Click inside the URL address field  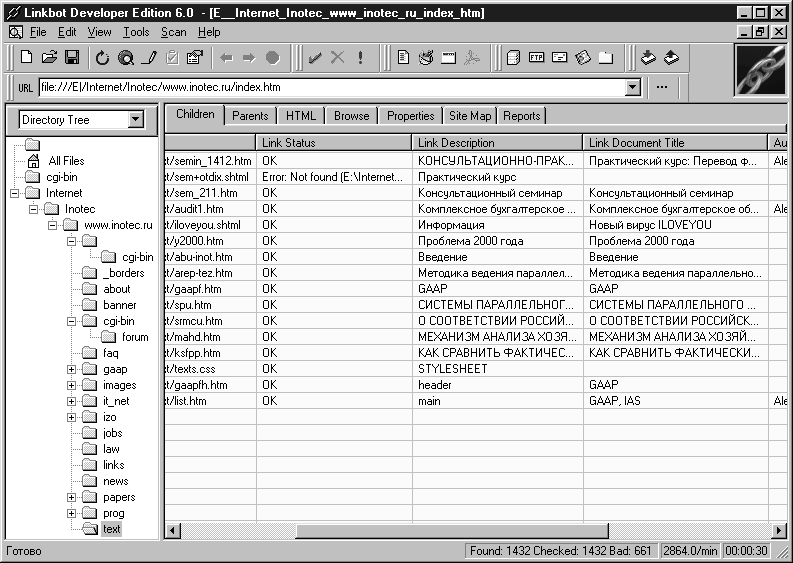(331, 87)
